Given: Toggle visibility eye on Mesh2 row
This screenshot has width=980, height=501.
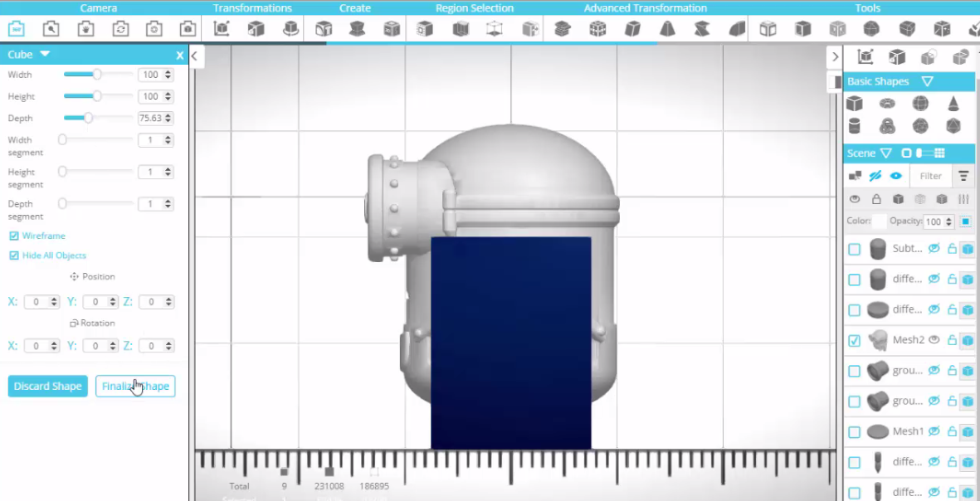Looking at the screenshot, I should tap(934, 340).
